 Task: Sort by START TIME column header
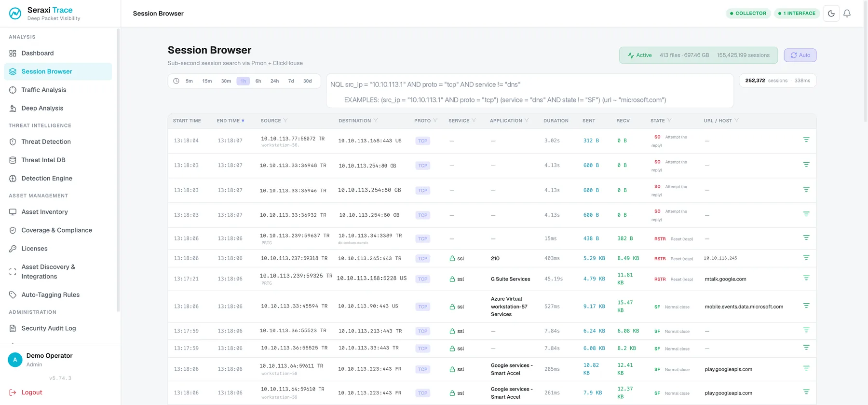click(x=187, y=121)
